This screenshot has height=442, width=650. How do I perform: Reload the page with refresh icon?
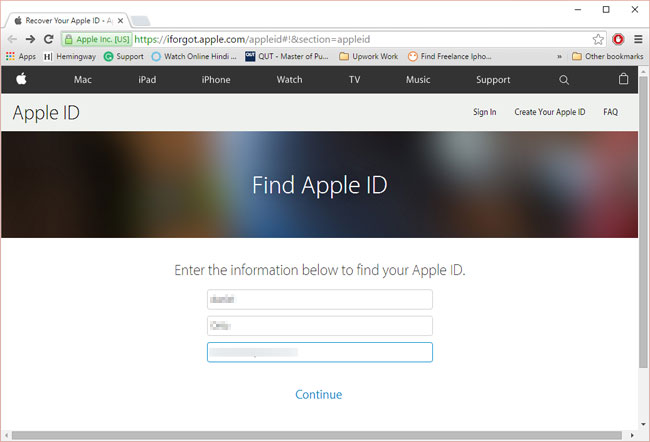49,39
